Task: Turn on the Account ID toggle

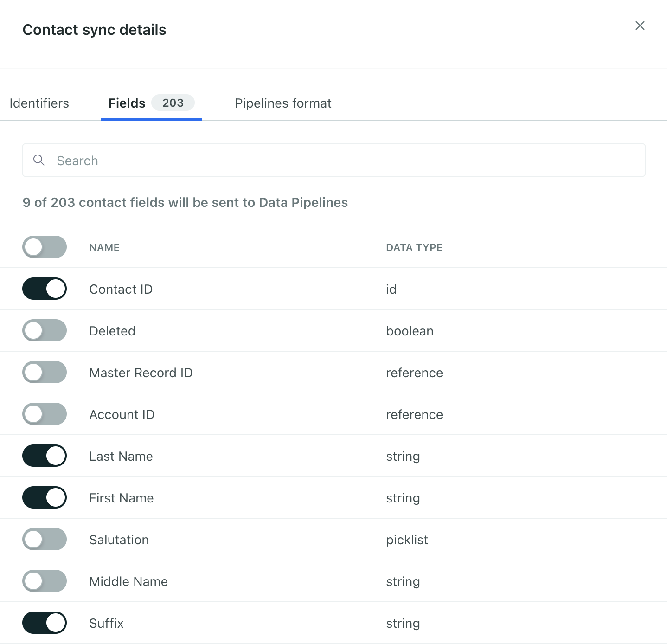Action: coord(45,414)
